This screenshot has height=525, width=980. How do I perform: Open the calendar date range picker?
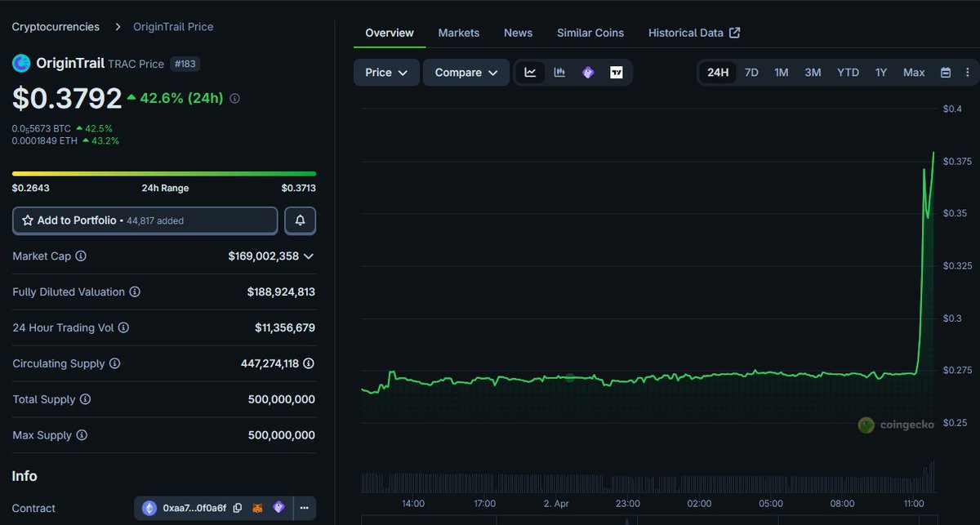(946, 73)
